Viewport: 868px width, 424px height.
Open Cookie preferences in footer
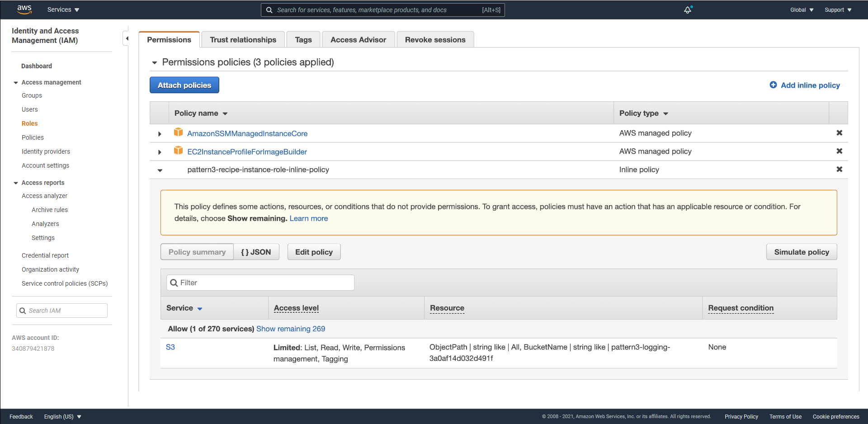836,417
